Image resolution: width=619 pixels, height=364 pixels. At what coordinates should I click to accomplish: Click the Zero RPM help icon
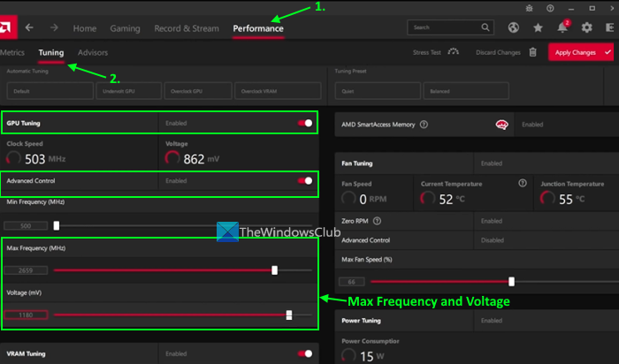[x=378, y=221]
